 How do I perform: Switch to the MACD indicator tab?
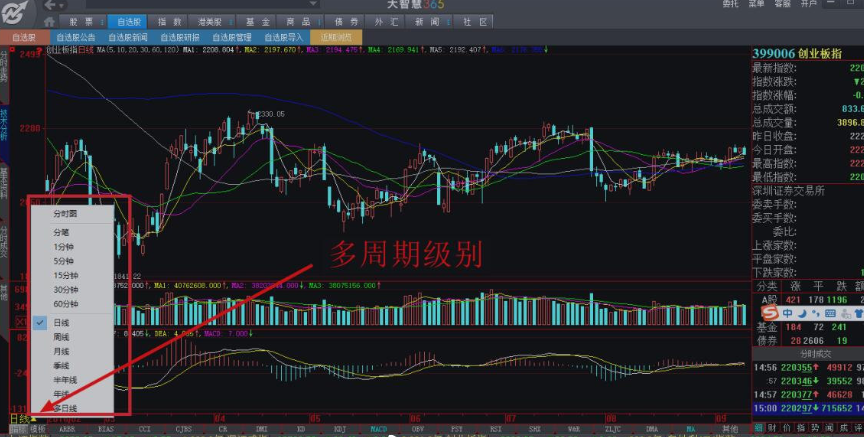pyautogui.click(x=380, y=428)
